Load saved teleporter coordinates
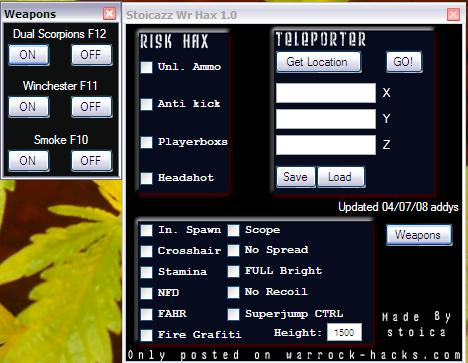This screenshot has height=363, width=468. (x=341, y=177)
